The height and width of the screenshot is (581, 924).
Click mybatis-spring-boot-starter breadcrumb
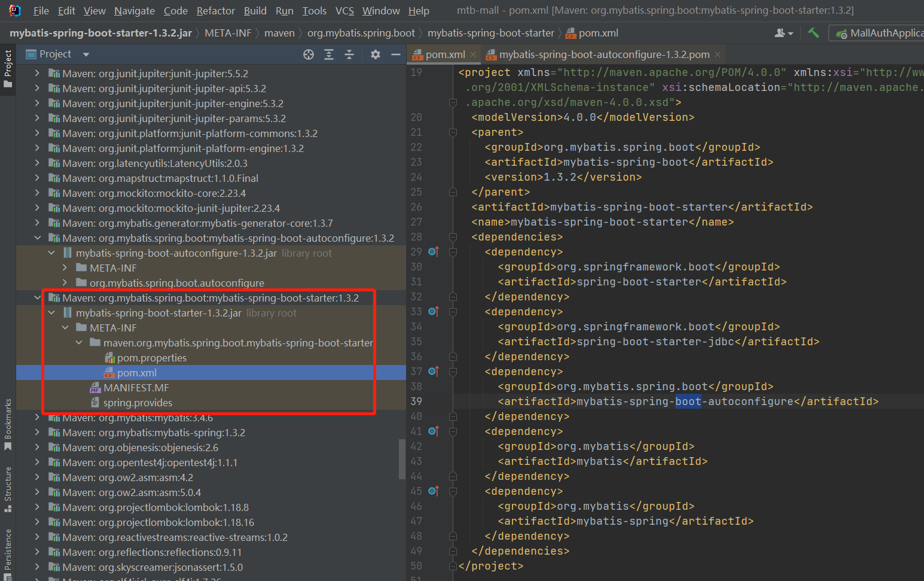pos(491,33)
